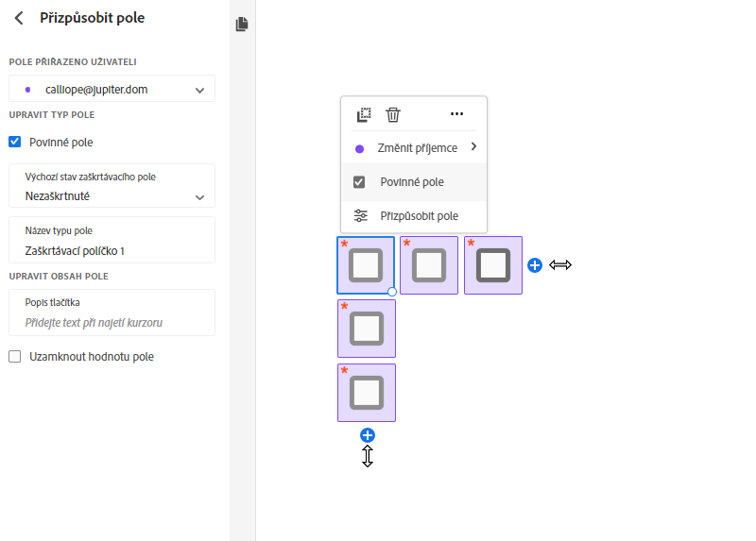Expand the Nezaškrtnuté default state dropdown

[112, 196]
